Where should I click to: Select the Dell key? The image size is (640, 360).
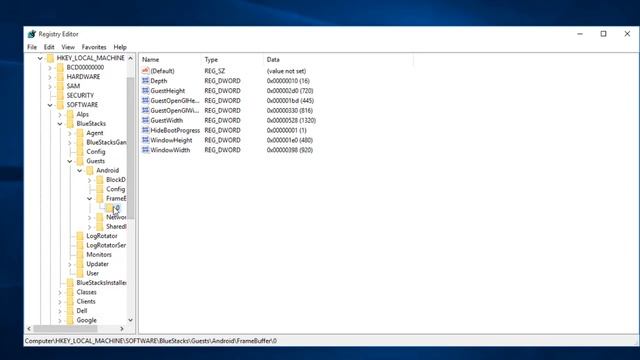[x=82, y=311]
